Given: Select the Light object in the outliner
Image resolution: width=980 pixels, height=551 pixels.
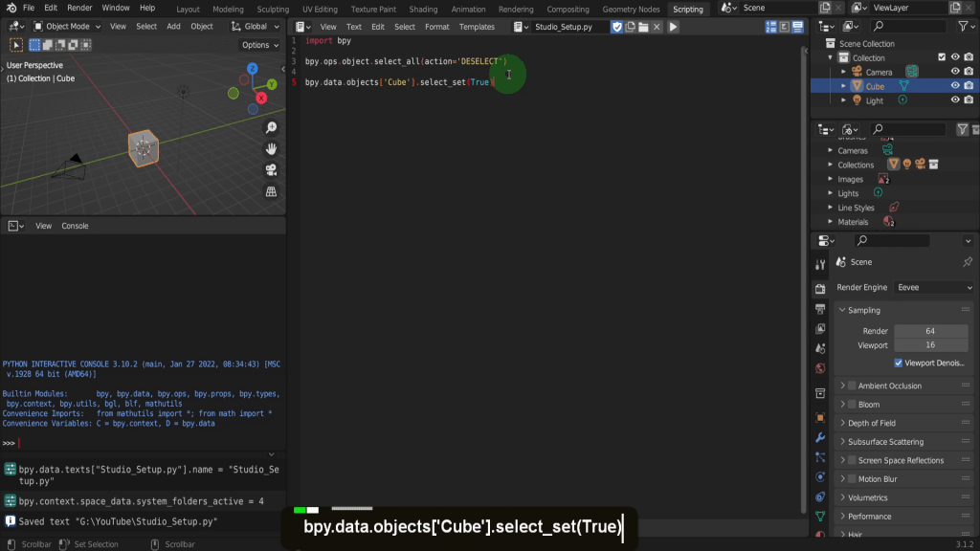Looking at the screenshot, I should coord(875,100).
